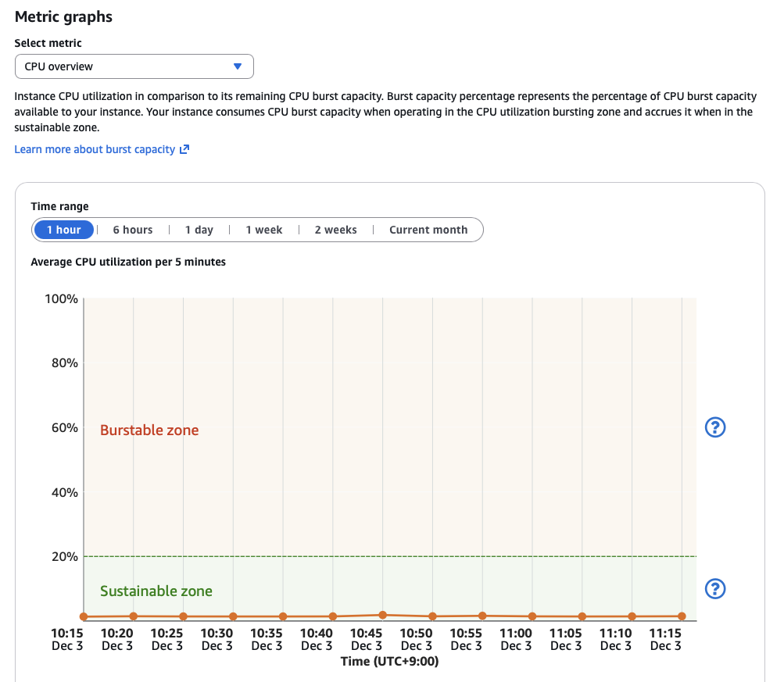The height and width of the screenshot is (682, 784).
Task: Choose the 1 day time range
Action: coord(199,230)
